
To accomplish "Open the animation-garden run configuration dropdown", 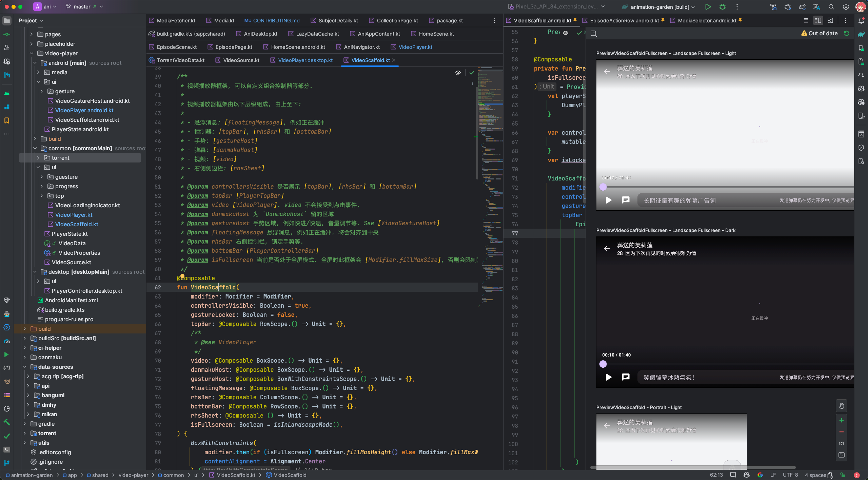I will pos(658,7).
